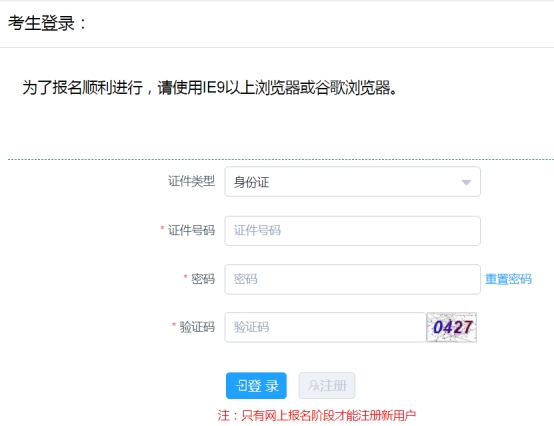This screenshot has width=554, height=426.
Task: Click the red asterisk beside 证件号码
Action: pyautogui.click(x=162, y=228)
